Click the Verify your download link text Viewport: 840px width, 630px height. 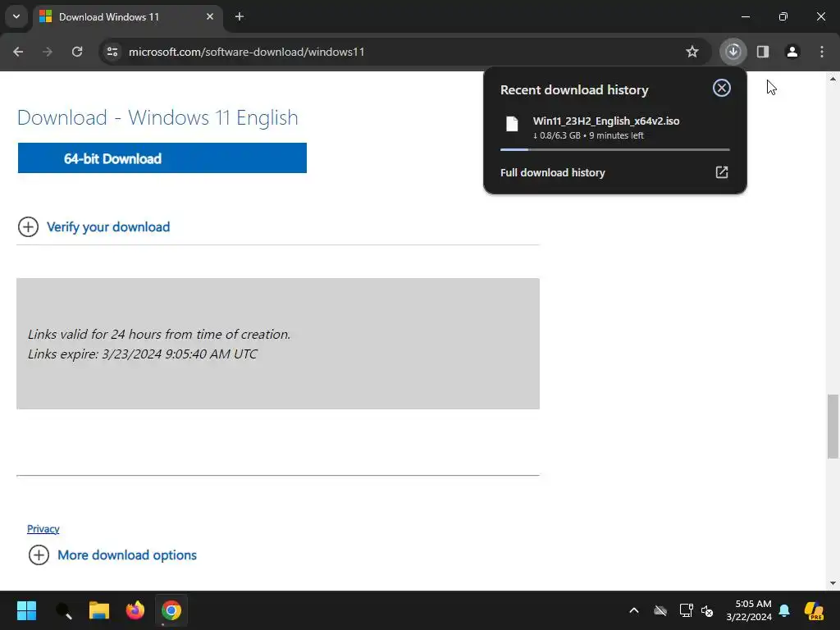pos(108,227)
